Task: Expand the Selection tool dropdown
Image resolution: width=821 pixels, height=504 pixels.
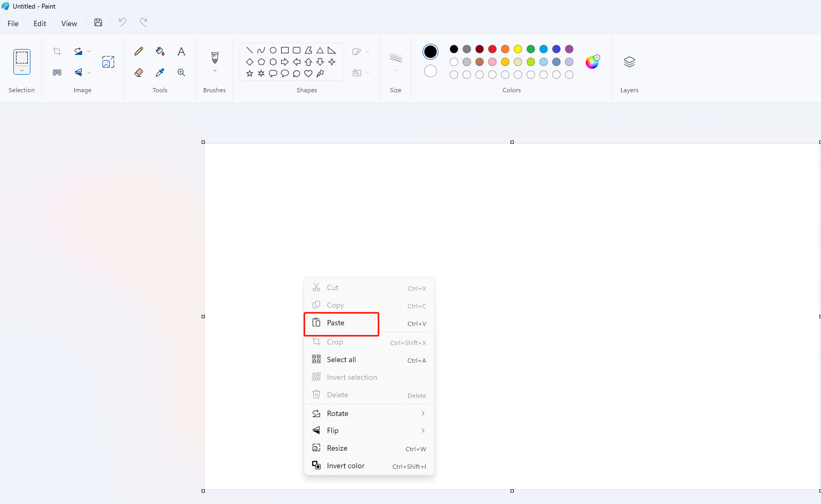Action: point(22,70)
